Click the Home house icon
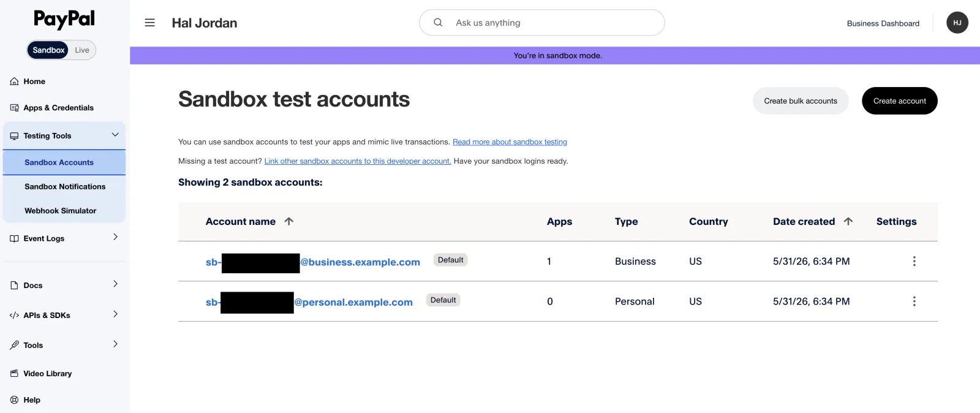The image size is (980, 413). pyautogui.click(x=14, y=81)
